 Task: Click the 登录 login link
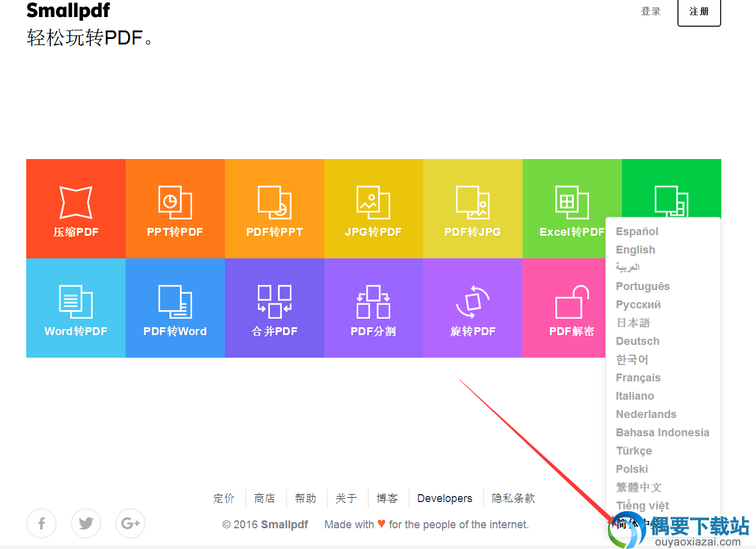(x=651, y=11)
